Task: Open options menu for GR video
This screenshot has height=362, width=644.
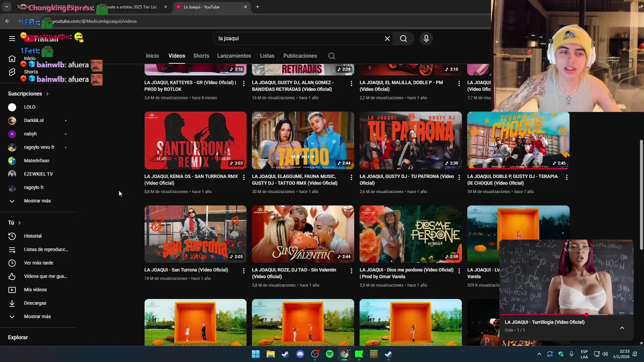Action: tap(244, 83)
